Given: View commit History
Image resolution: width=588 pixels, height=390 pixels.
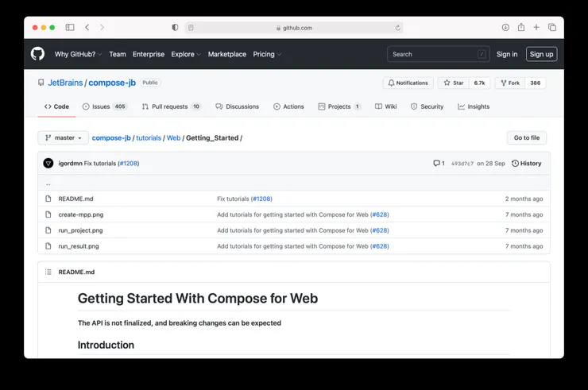Looking at the screenshot, I should (x=527, y=164).
